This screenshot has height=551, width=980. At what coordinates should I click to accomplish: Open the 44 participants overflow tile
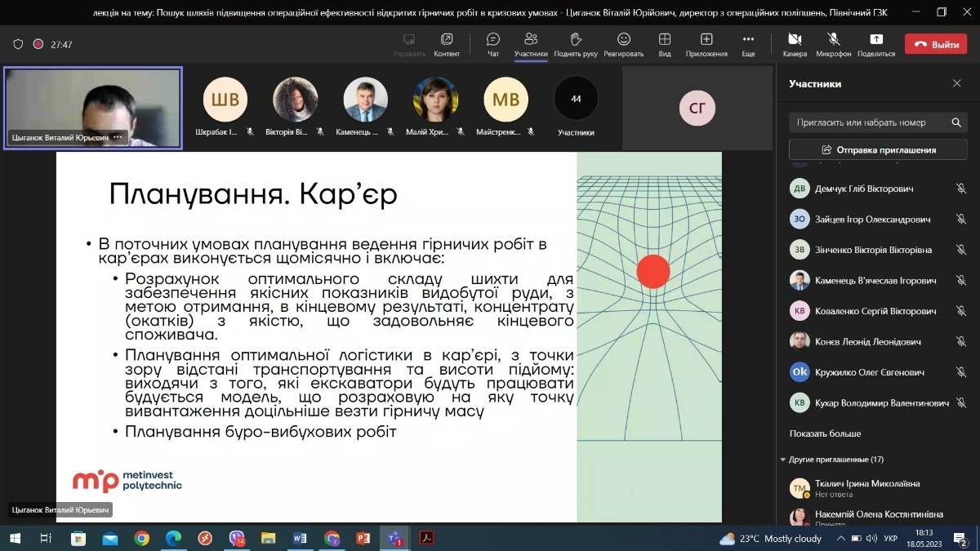point(576,99)
